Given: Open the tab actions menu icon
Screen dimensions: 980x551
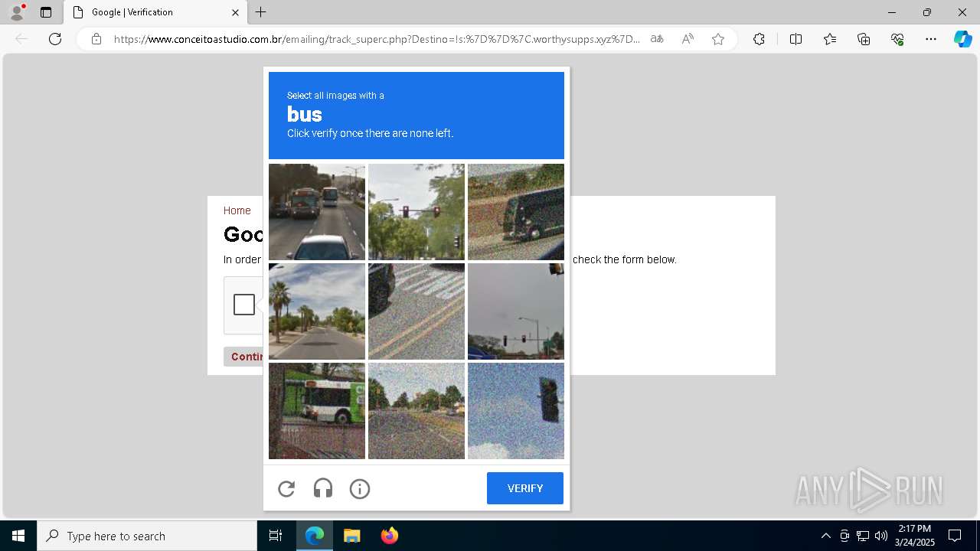Looking at the screenshot, I should 46,12.
